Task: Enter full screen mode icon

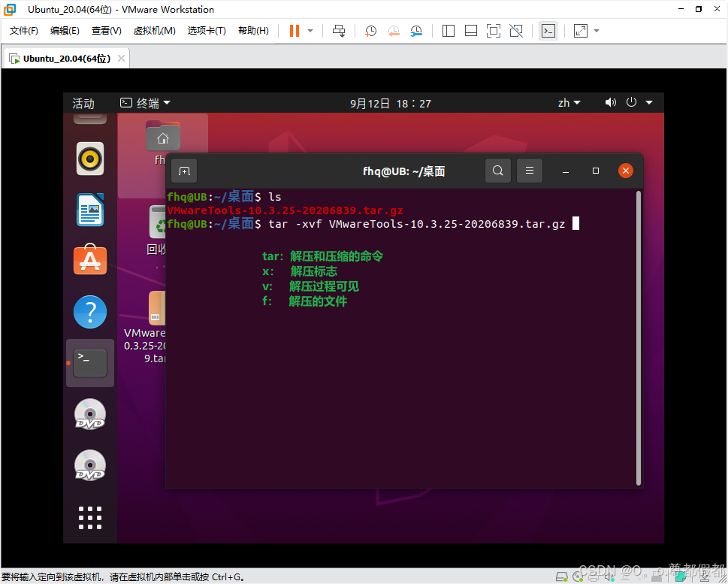Action: tap(493, 31)
